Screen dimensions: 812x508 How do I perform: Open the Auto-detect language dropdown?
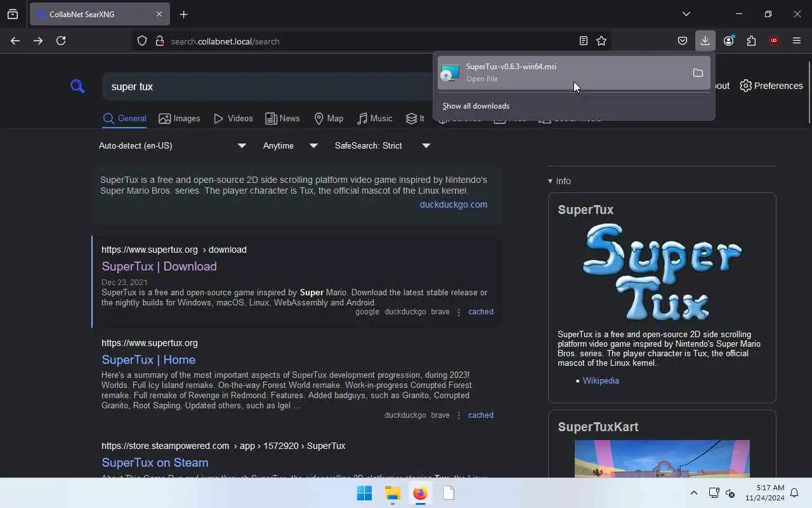173,145
